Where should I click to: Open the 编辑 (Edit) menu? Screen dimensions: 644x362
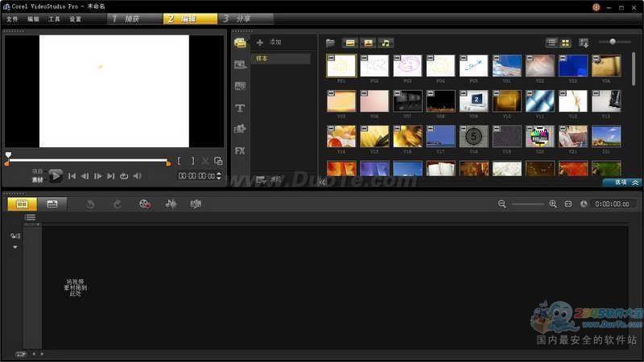point(33,19)
